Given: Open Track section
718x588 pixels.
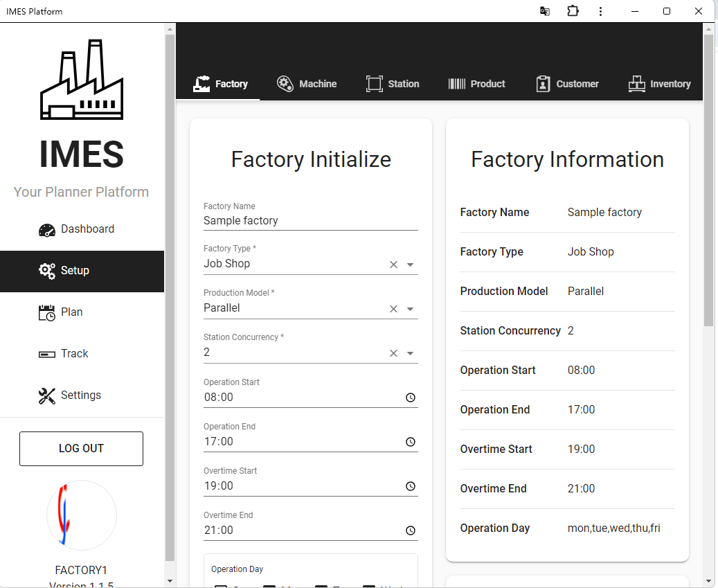Looking at the screenshot, I should [82, 354].
